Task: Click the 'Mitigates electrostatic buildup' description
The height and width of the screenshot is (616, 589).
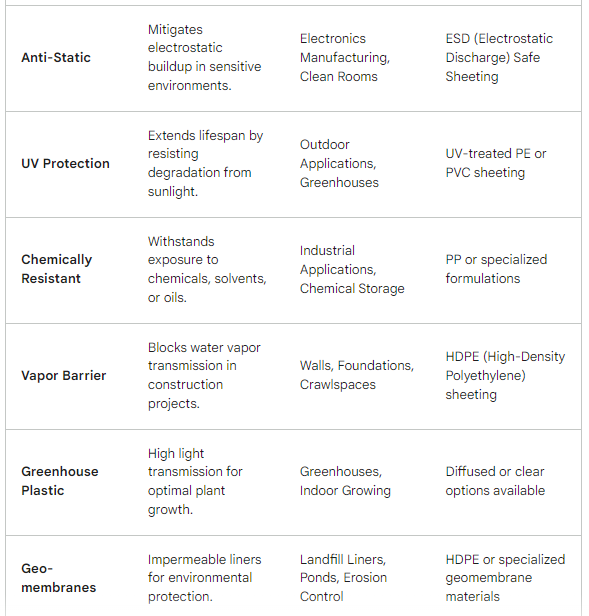Action: (x=204, y=57)
